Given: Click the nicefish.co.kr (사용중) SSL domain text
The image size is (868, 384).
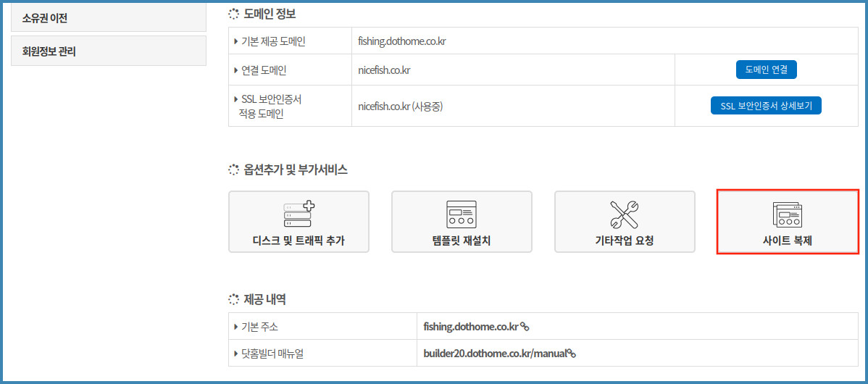Looking at the screenshot, I should [x=400, y=107].
